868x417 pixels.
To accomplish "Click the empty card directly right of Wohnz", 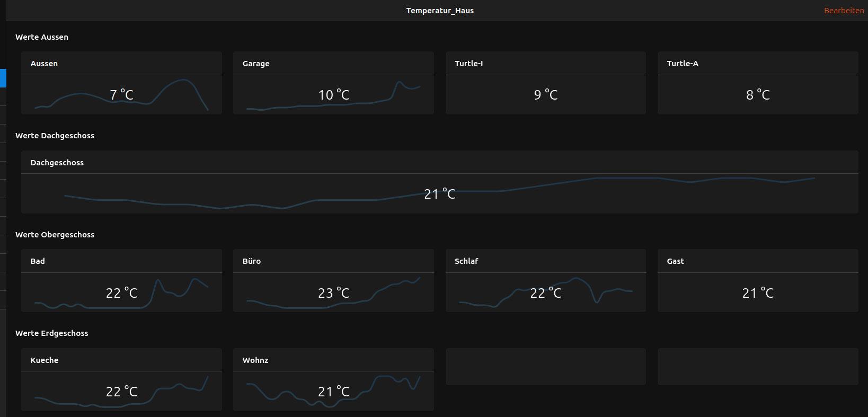I will [545, 367].
